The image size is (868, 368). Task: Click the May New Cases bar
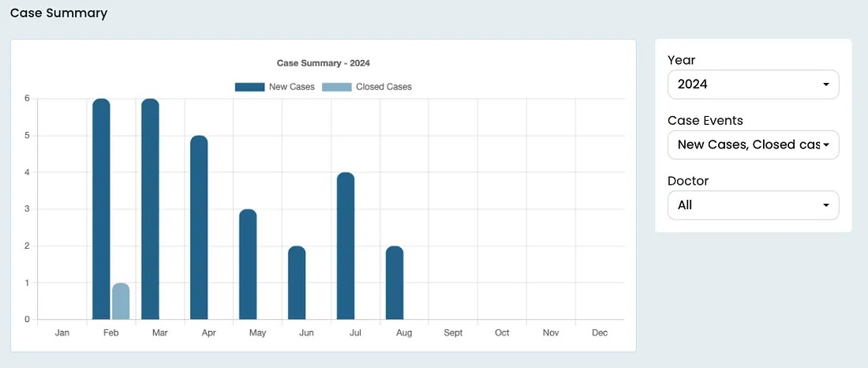pos(248,265)
